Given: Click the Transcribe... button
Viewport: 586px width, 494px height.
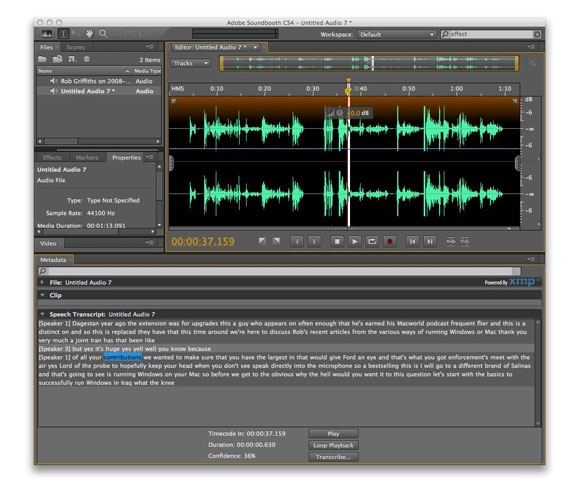Looking at the screenshot, I should (x=333, y=457).
